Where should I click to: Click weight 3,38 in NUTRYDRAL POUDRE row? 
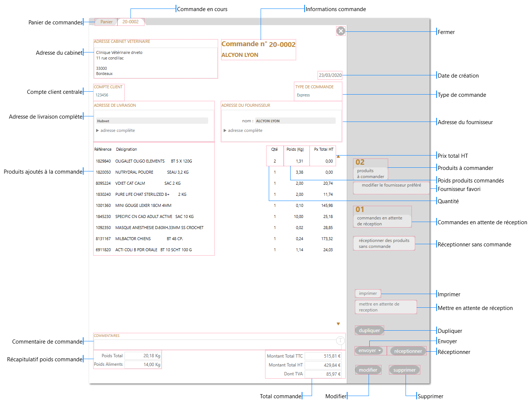click(299, 172)
